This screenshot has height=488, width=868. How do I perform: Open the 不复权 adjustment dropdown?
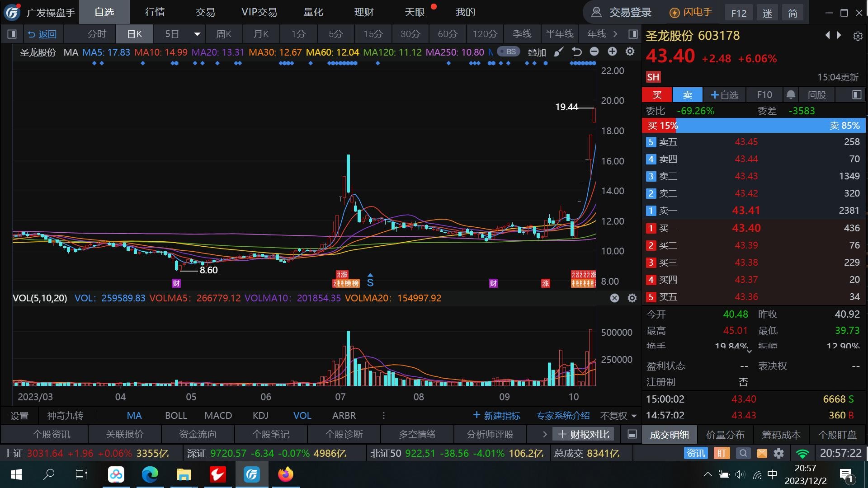(x=618, y=416)
